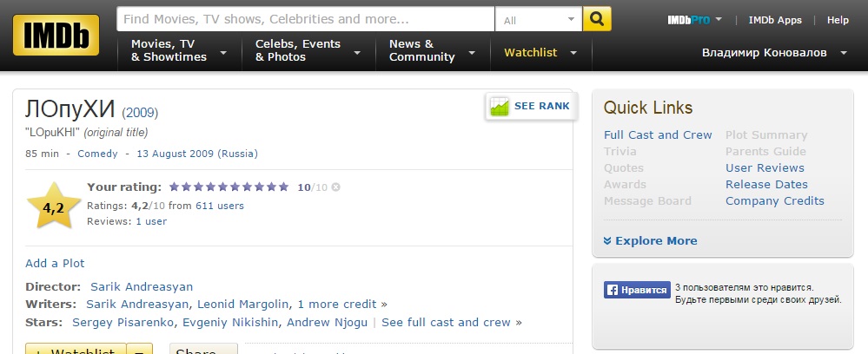Viewport: 868px width, 354px height.
Task: Click Watchlist in navigation bar
Action: point(530,53)
